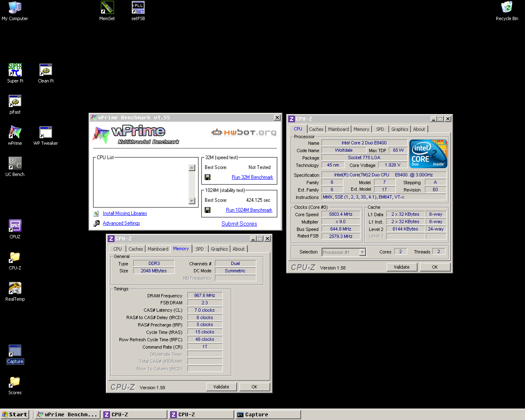This screenshot has height=420, width=525.
Task: Activate first CPU-Z taskbar button
Action: click(135, 415)
